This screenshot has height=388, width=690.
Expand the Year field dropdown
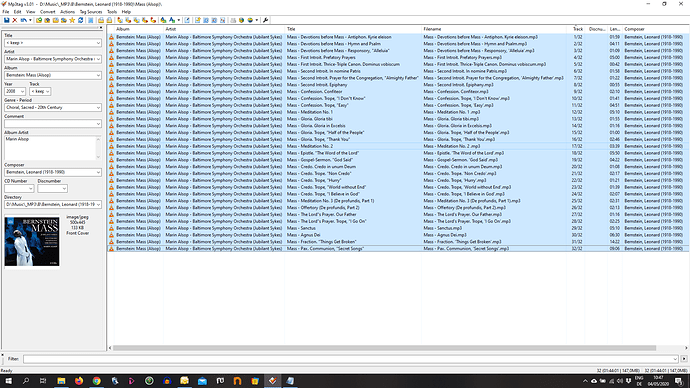point(22,92)
